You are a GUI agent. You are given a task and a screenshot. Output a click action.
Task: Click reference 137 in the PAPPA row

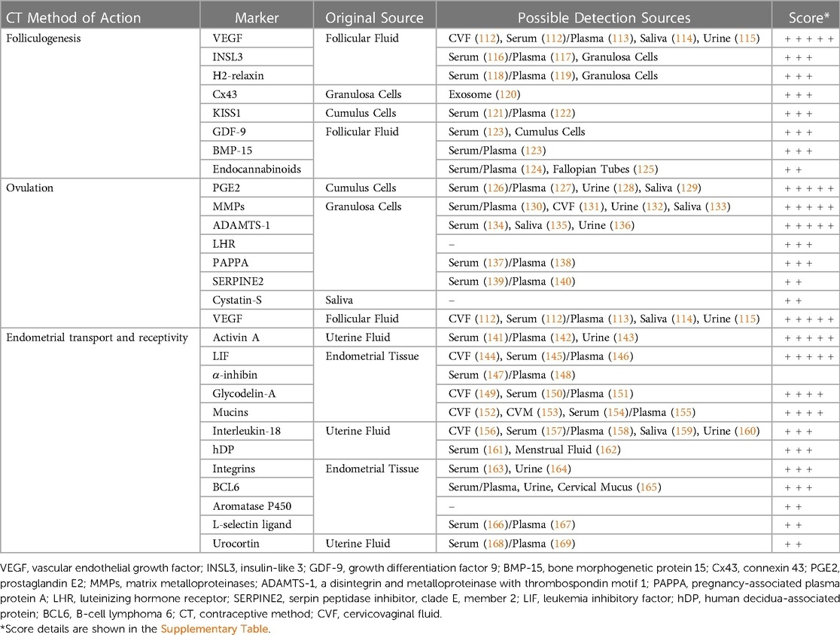pyautogui.click(x=494, y=262)
